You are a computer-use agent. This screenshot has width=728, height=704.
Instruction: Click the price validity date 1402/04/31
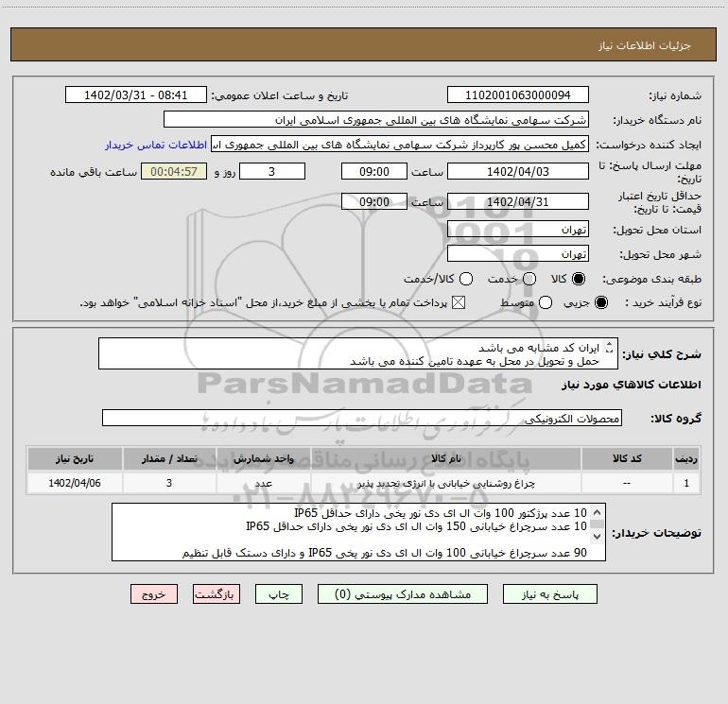pyautogui.click(x=518, y=201)
